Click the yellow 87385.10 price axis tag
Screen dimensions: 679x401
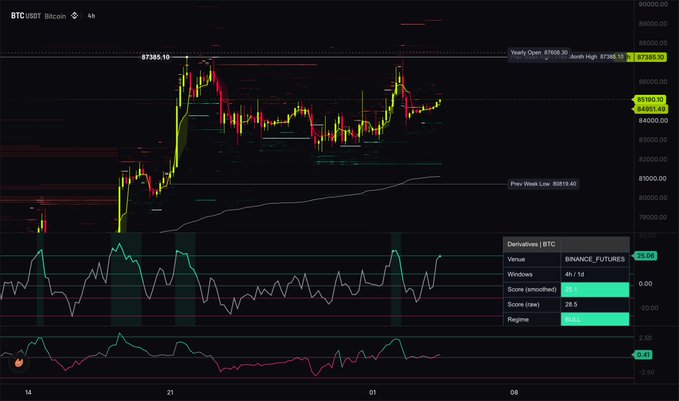651,57
